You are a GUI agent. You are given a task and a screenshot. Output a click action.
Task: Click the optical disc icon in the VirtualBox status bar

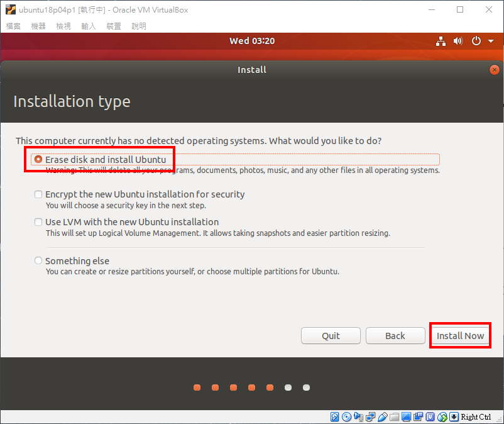pos(346,417)
